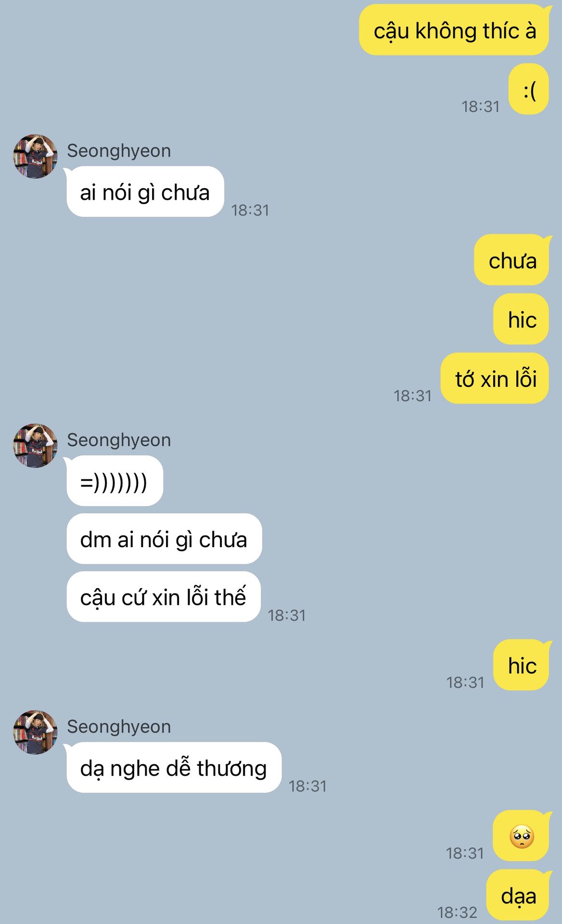The image size is (562, 924).
Task: Tap the yellow 'chưa' message bubble
Action: coord(511,260)
